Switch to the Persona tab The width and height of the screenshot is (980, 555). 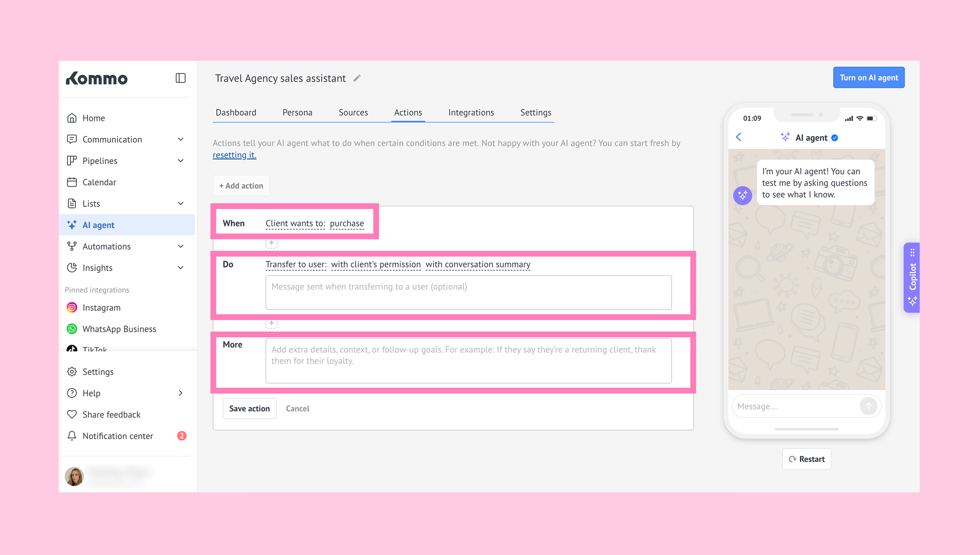coord(297,112)
